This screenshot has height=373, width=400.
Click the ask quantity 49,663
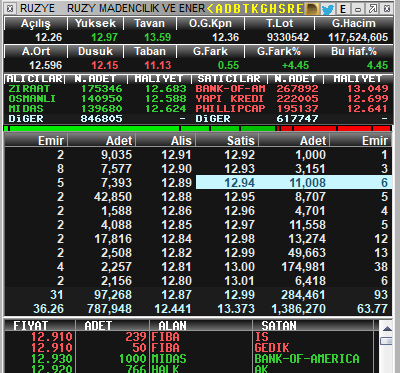[307, 253]
